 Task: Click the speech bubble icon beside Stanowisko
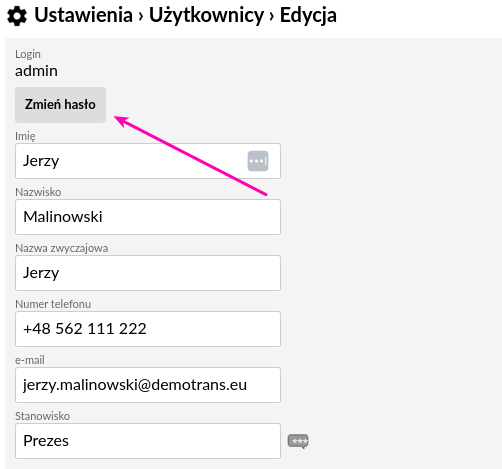(298, 441)
